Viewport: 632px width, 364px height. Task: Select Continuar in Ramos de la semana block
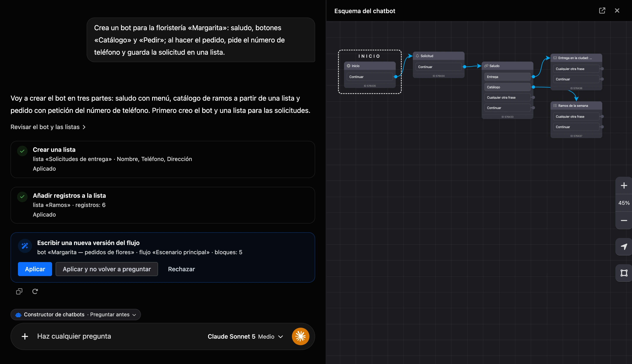(x=576, y=127)
